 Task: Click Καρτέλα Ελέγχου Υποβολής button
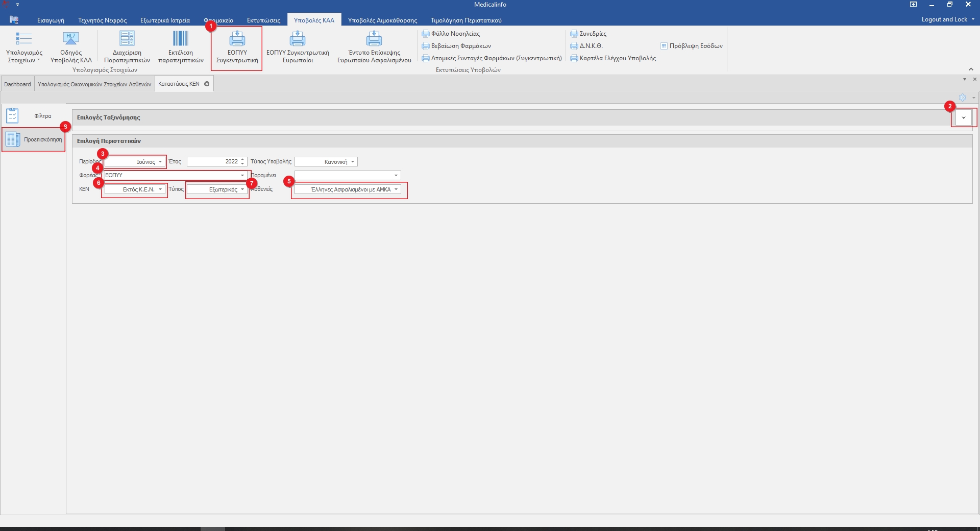613,58
